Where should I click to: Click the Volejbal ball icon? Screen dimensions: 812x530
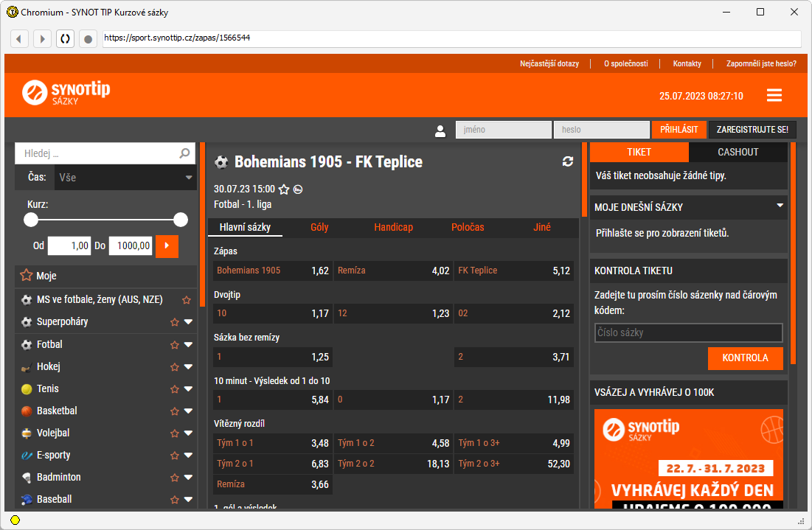[x=27, y=433]
